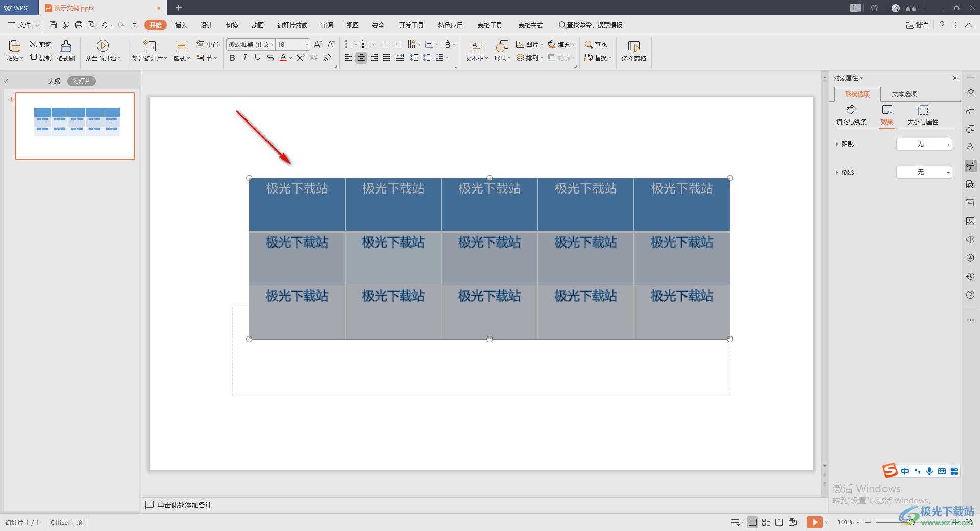Click the orange slideshow play button
Image resolution: width=980 pixels, height=531 pixels.
tap(815, 522)
